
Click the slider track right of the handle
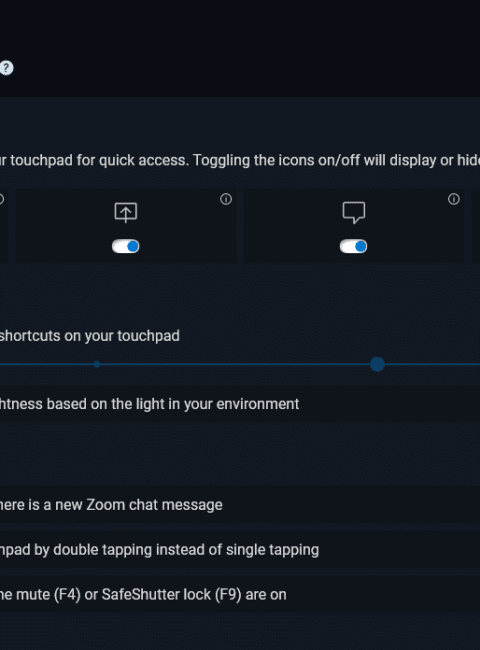pyautogui.click(x=432, y=364)
